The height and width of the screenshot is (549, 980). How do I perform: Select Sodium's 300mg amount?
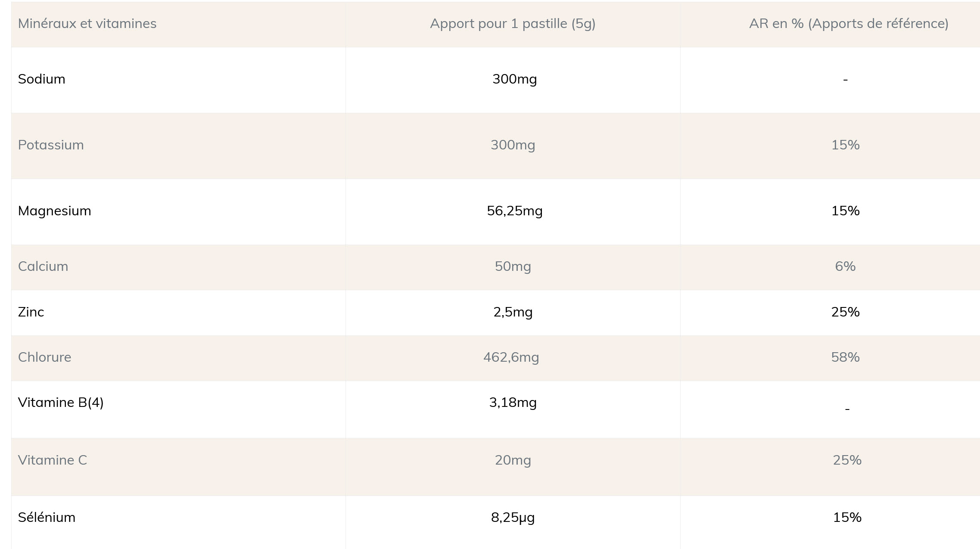(x=514, y=79)
